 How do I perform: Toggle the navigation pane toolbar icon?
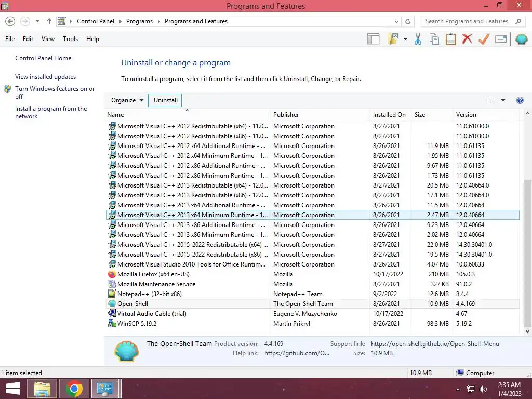point(373,39)
